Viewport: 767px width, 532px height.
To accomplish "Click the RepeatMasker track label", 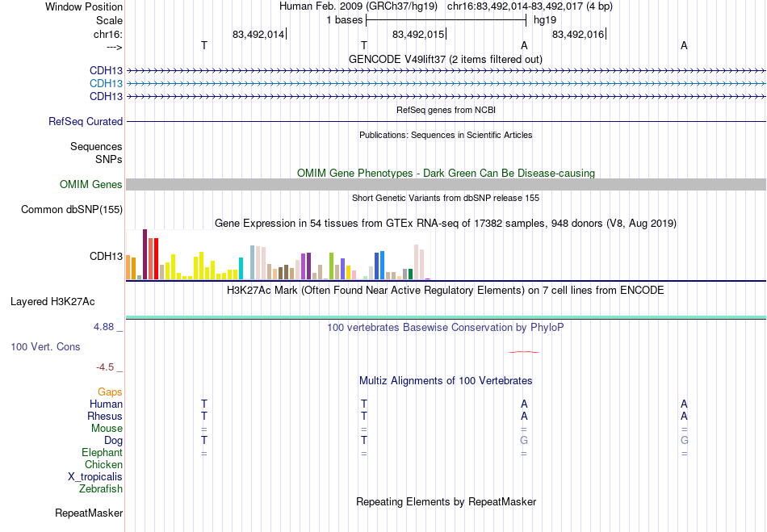I will point(89,513).
